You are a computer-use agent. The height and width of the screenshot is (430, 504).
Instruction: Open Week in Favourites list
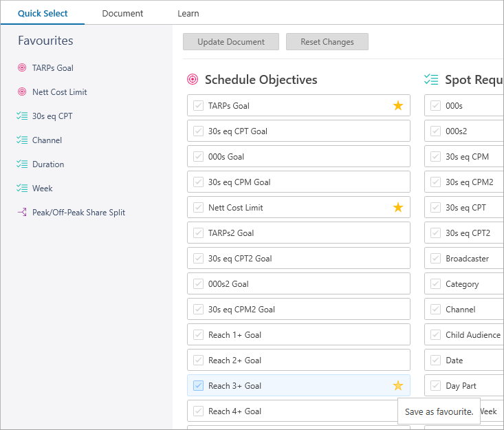pos(43,189)
